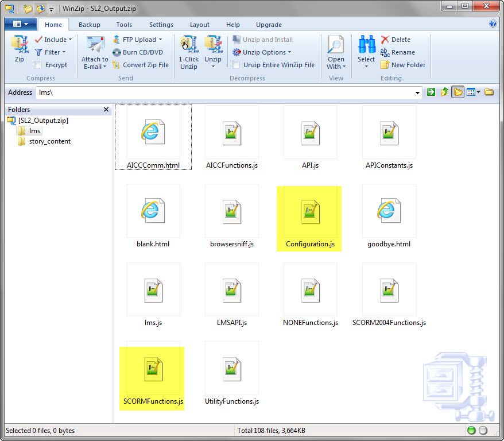The height and width of the screenshot is (441, 504).
Task: Select the lms.js file
Action: coord(153,295)
